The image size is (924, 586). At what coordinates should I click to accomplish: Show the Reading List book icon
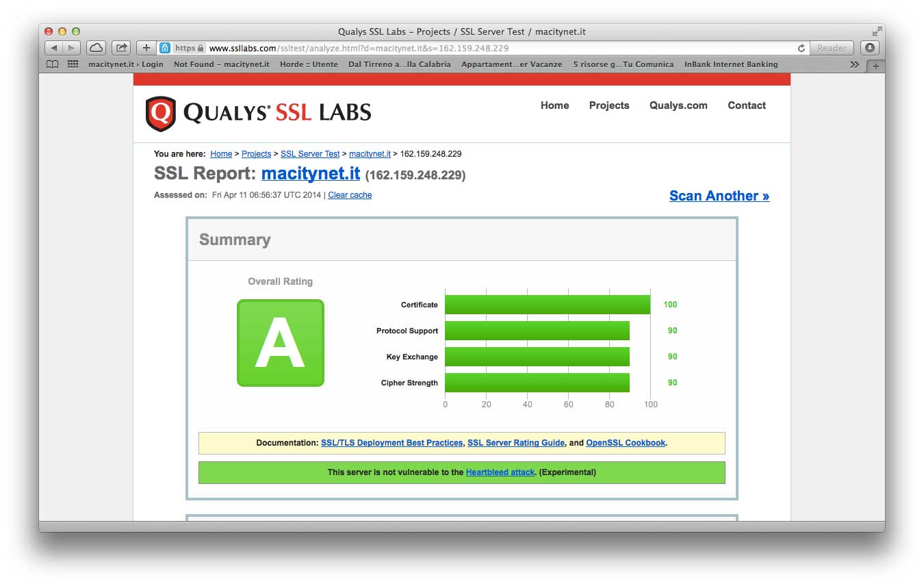pyautogui.click(x=53, y=64)
